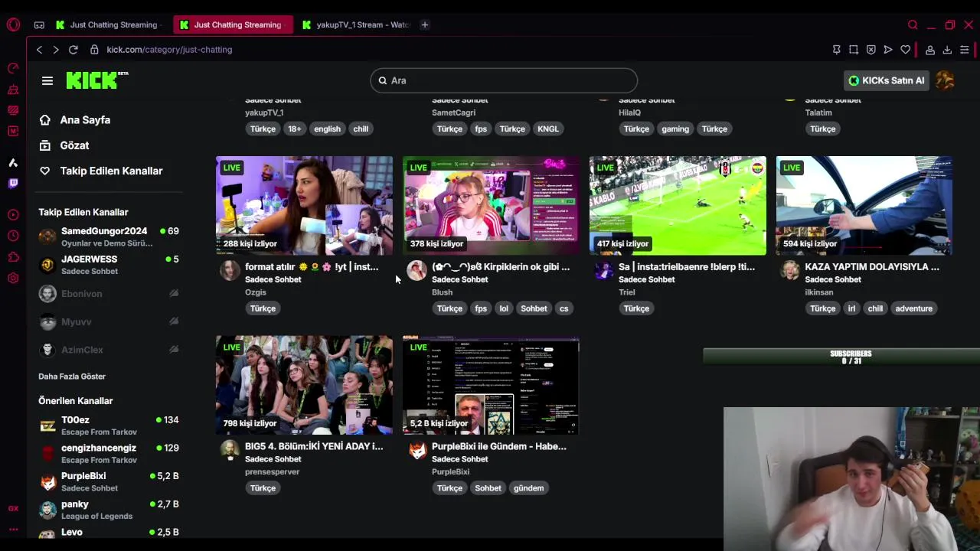
Task: Click the 'gündem' tag under PurpleBixi
Action: point(528,488)
